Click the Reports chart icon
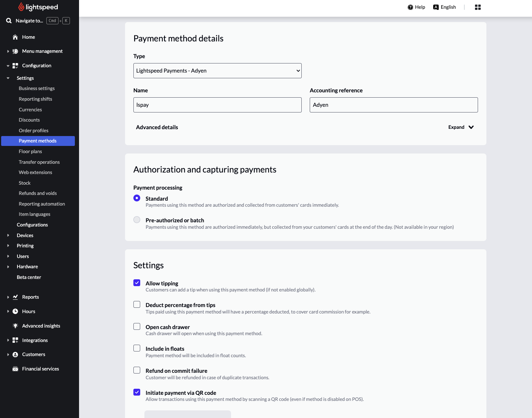Viewport: 532px width, 418px height. (15, 297)
